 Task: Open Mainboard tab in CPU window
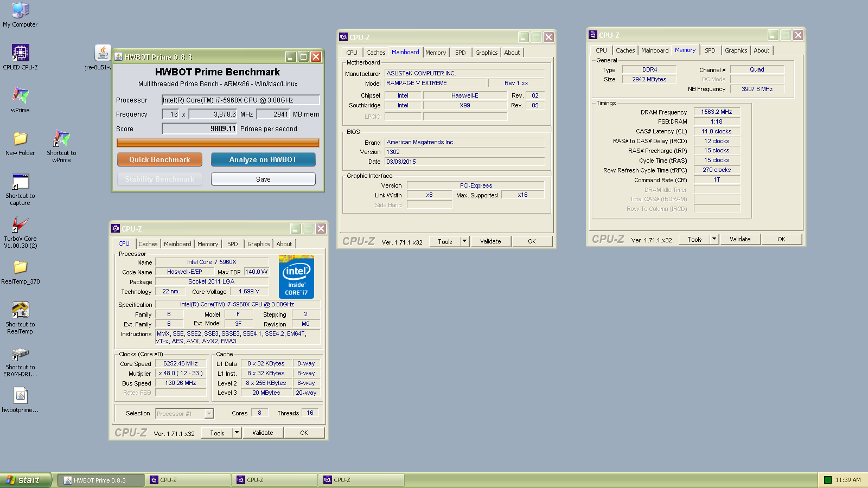click(x=177, y=244)
